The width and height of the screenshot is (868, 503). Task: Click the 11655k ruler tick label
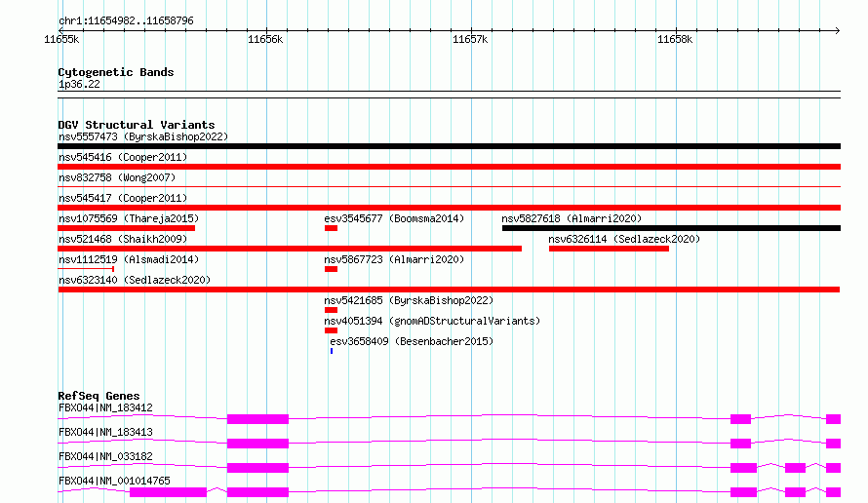[x=61, y=39]
